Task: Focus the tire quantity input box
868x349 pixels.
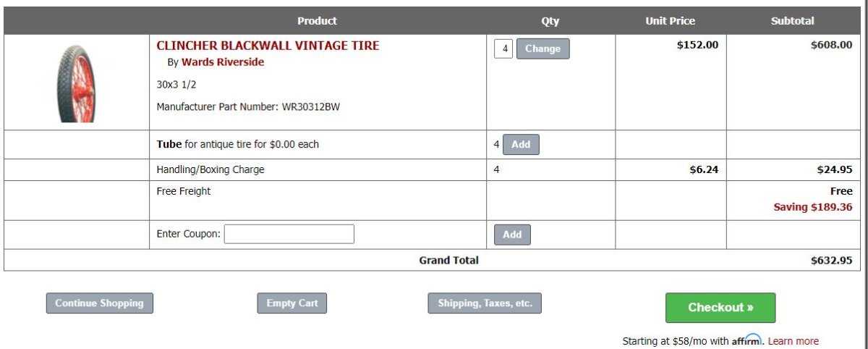Action: click(x=503, y=49)
